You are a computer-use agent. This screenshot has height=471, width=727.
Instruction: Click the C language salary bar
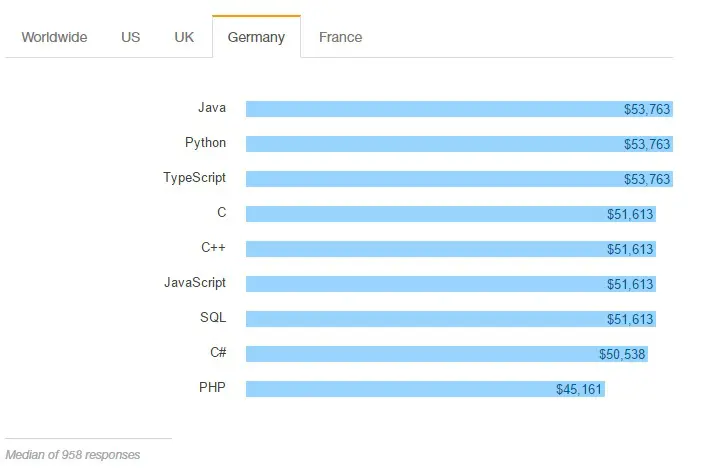[x=451, y=214]
